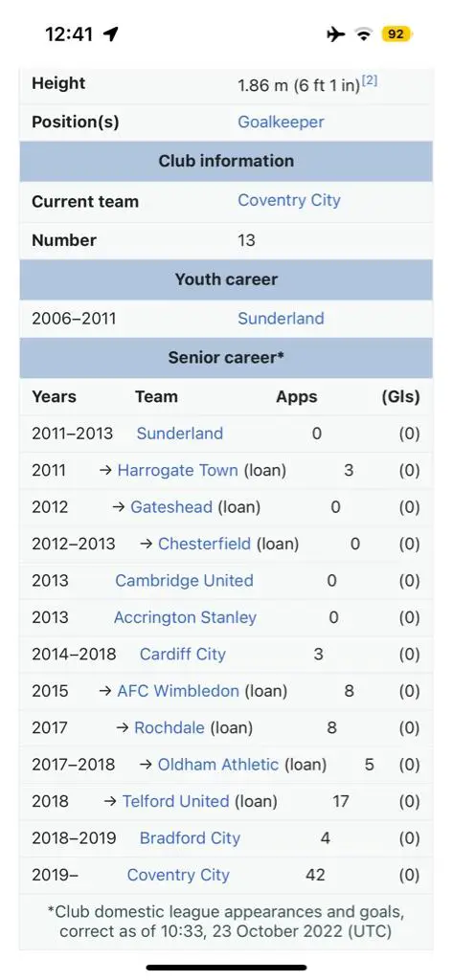The width and height of the screenshot is (453, 980).
Task: Open the Chesterfield loan link
Action: coord(205,544)
